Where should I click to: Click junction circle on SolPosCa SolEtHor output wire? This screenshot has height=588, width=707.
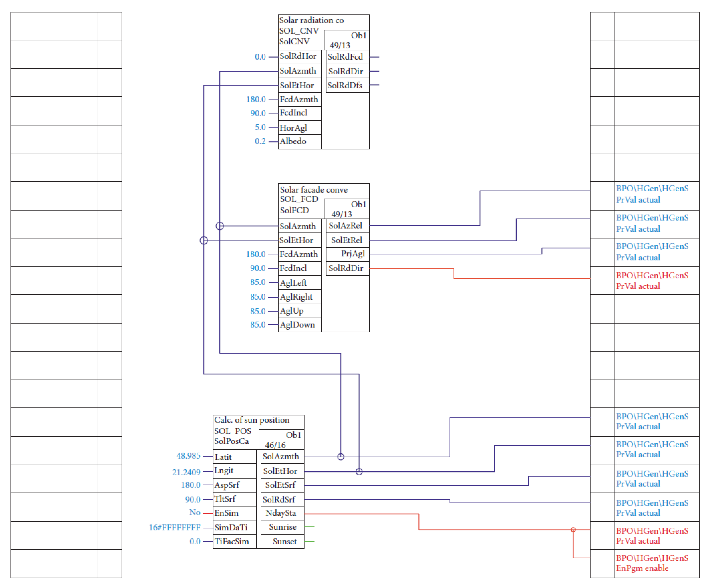click(359, 471)
